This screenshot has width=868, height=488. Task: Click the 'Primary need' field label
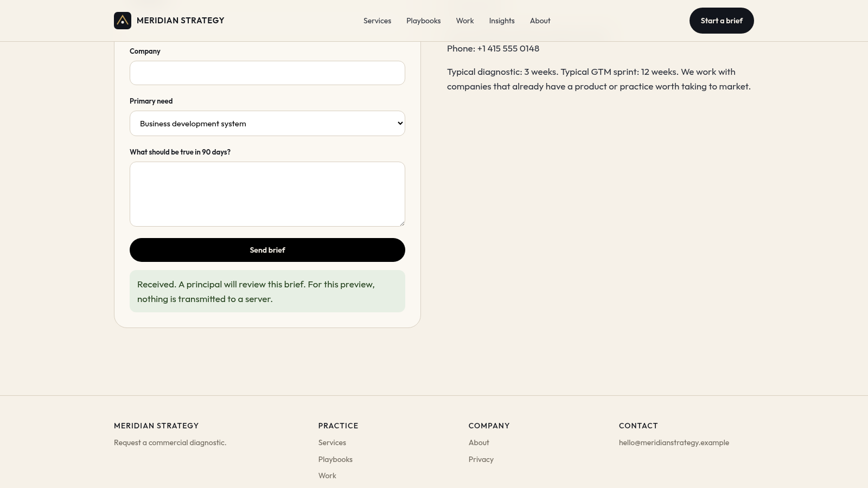coord(151,101)
